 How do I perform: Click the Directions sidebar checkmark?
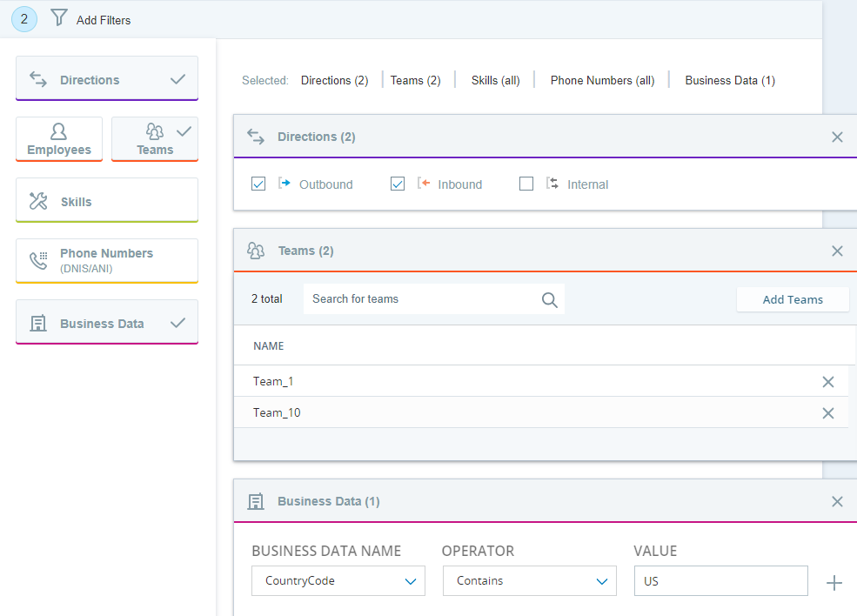point(177,79)
